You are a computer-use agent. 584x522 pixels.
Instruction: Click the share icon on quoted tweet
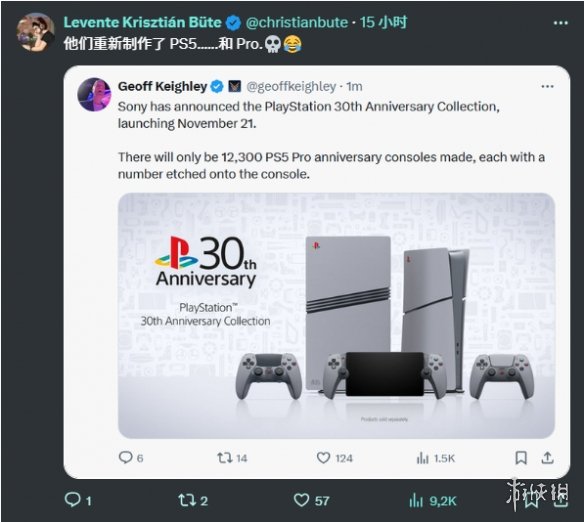click(547, 458)
